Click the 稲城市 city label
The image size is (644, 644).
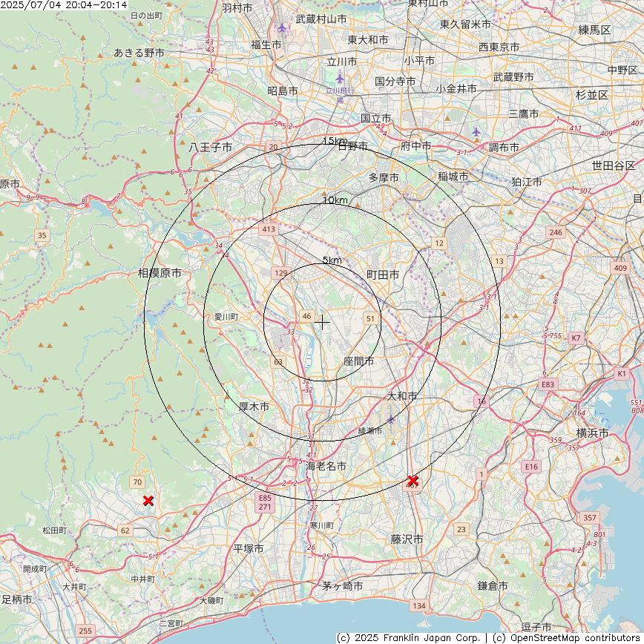pyautogui.click(x=453, y=176)
